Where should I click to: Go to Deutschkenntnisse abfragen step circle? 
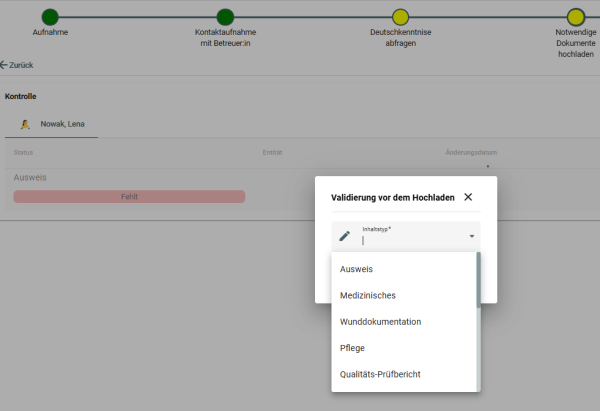400,17
